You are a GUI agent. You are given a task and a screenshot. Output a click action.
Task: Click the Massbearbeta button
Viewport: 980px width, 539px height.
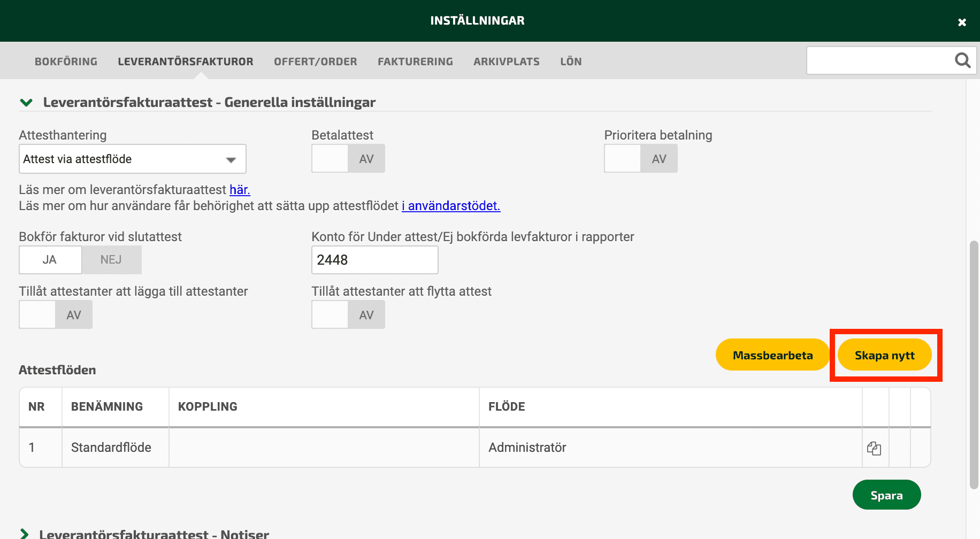click(x=772, y=355)
